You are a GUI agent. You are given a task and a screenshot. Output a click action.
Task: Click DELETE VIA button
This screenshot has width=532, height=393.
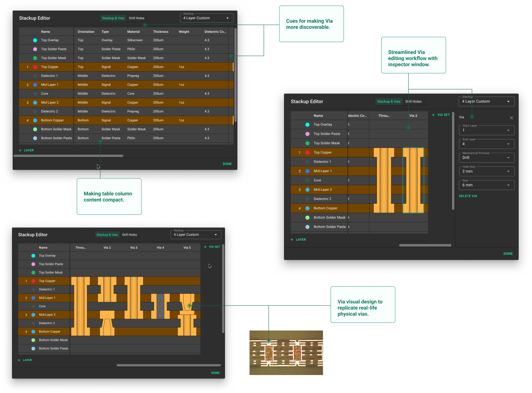468,196
